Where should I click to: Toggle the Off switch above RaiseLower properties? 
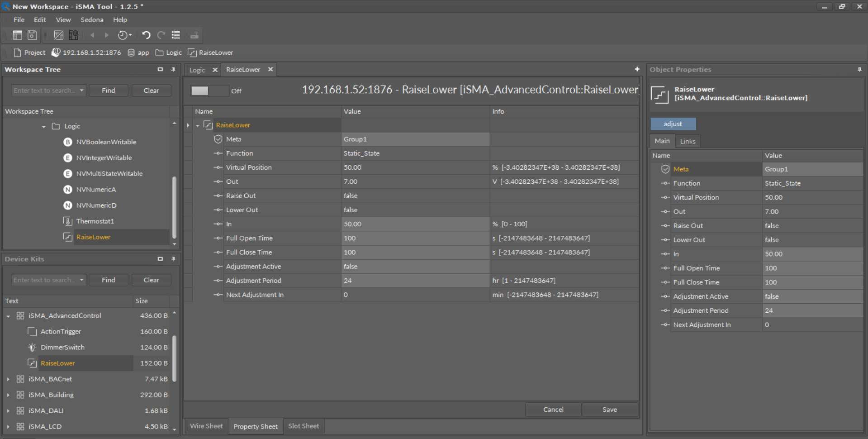click(209, 91)
